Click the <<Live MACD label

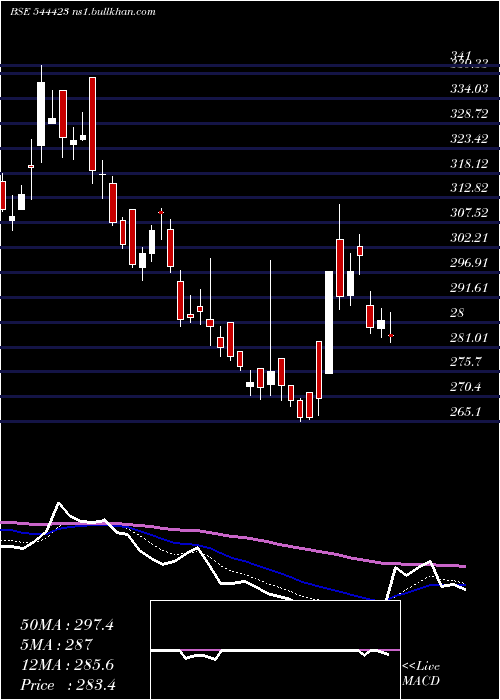pyautogui.click(x=421, y=674)
